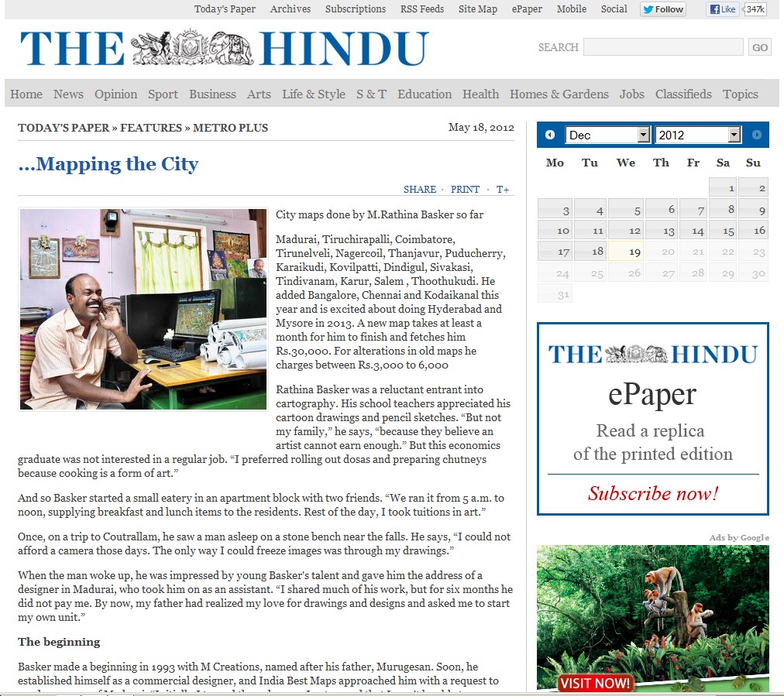Screen dimensions: 784x696
Task: Open the year dropdown showing 2012
Action: tap(698, 135)
